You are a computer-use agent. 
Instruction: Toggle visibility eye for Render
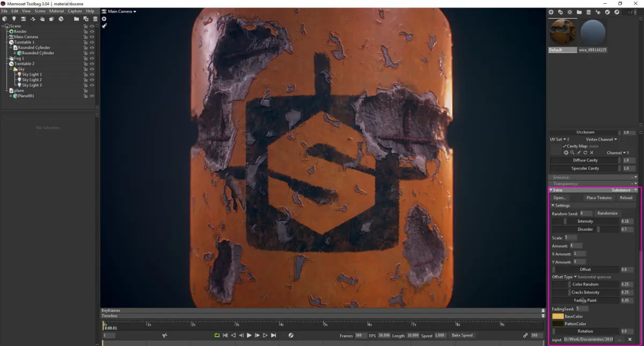[x=92, y=32]
